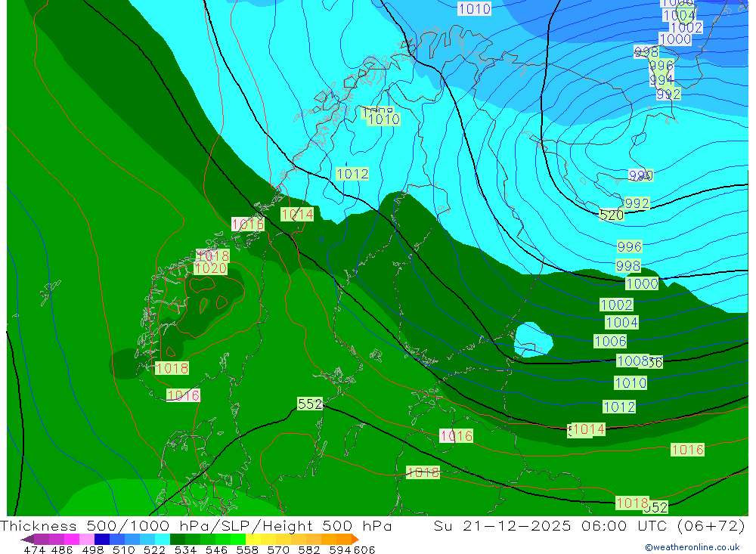Select the darkest green legend swatch above 534
The image size is (756, 554).
[178, 539]
